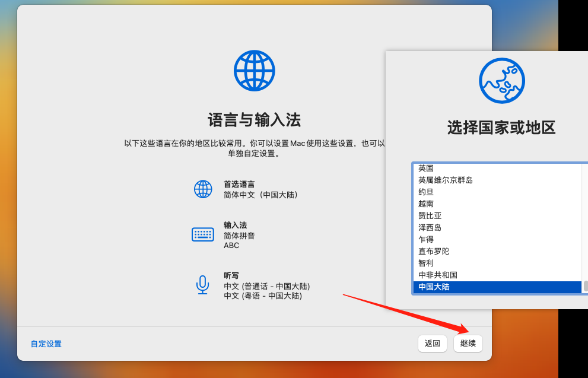Click the microphone icon beside 听写
The height and width of the screenshot is (378, 588).
point(203,285)
